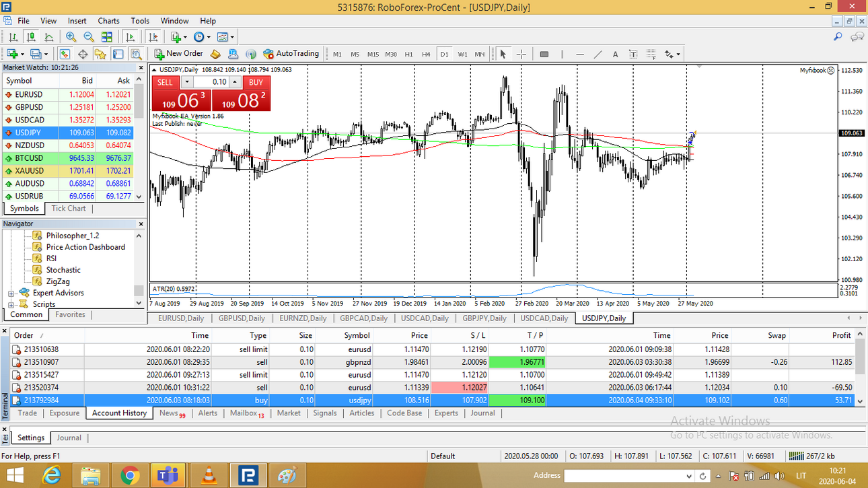Increase lot size with up arrow
The width and height of the screenshot is (868, 488).
coord(234,82)
